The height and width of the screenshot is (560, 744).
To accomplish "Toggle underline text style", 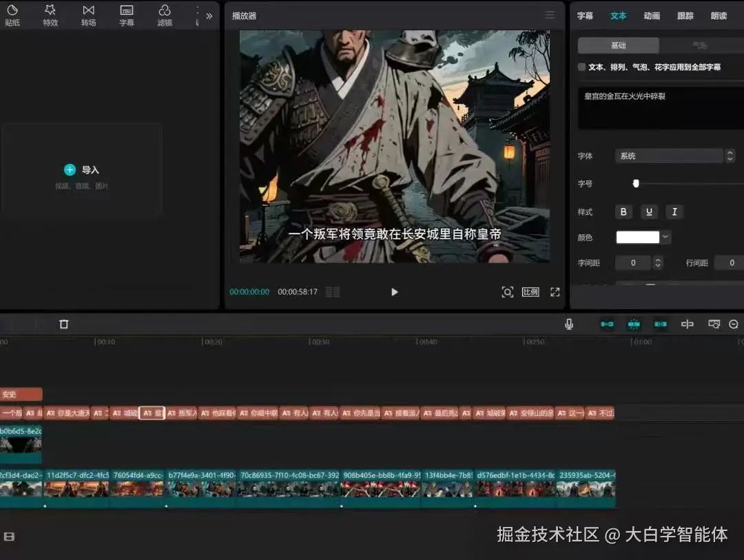I will [649, 212].
